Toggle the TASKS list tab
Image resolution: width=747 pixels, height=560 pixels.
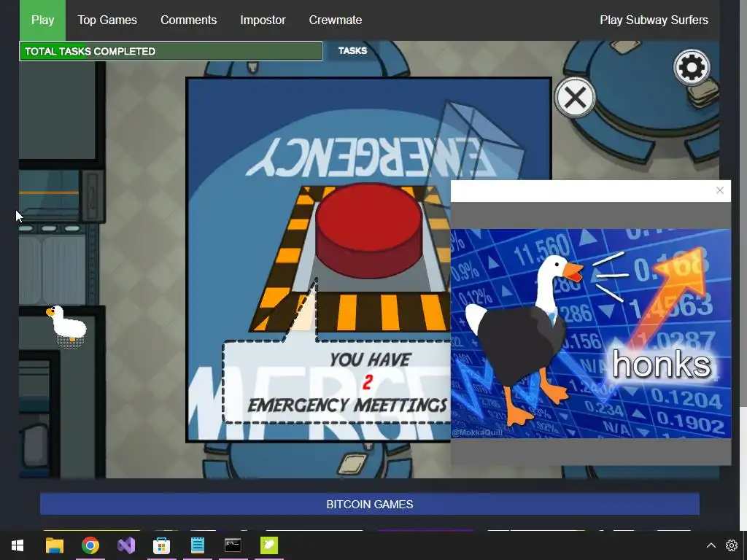tap(352, 51)
